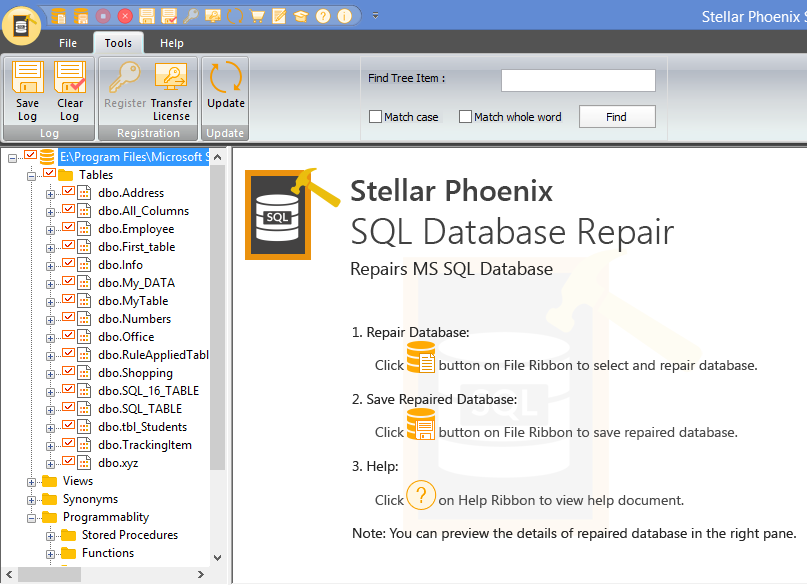This screenshot has width=807, height=585.
Task: Expand the dbo.Numbers table node
Action: click(x=50, y=320)
